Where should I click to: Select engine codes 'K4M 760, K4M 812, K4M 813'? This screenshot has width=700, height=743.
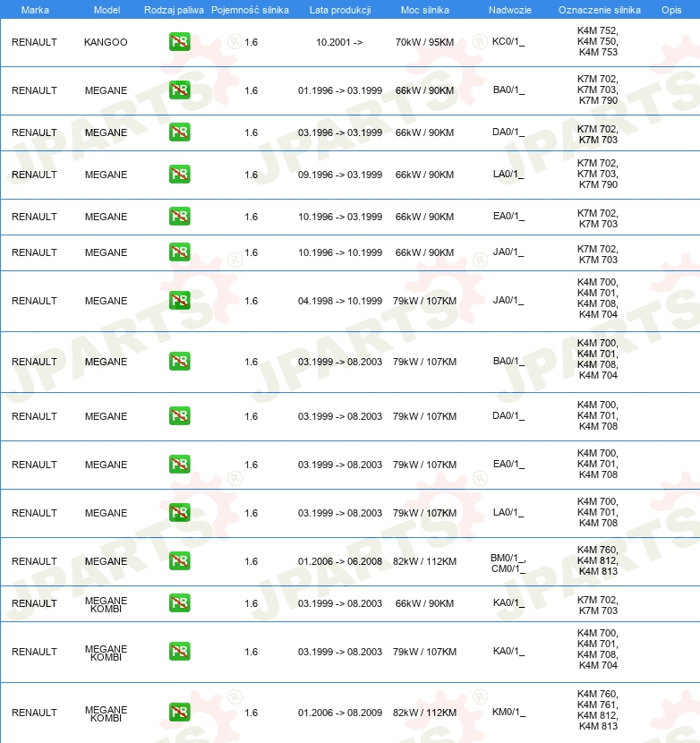[x=598, y=560]
